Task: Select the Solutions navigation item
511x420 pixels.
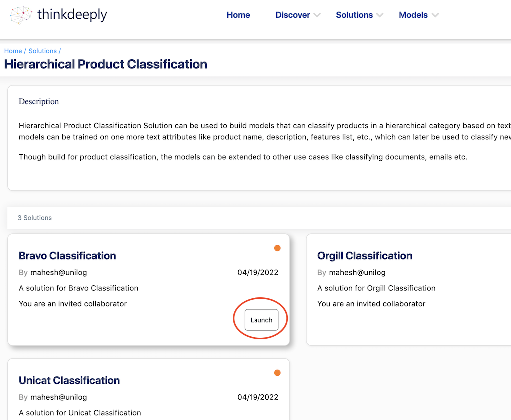Action: (x=354, y=15)
